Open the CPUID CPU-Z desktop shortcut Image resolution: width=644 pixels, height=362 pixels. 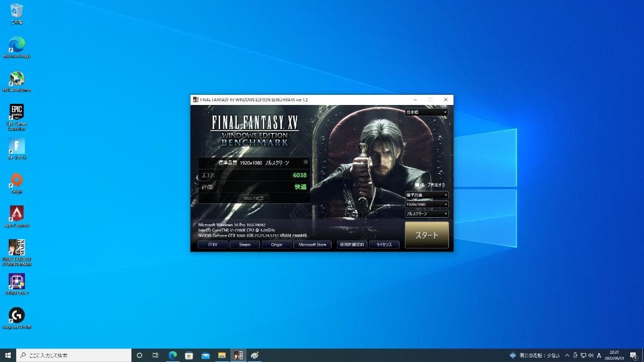(x=17, y=282)
